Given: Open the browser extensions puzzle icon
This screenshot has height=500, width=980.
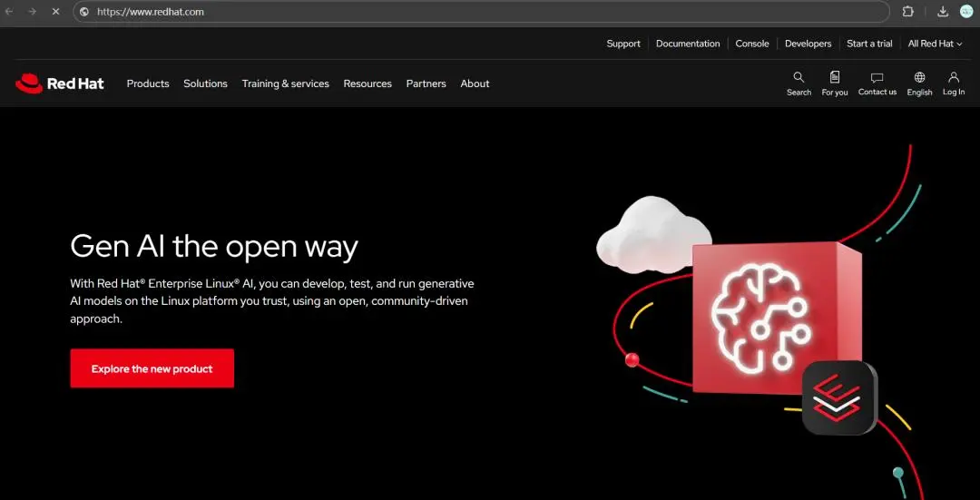Looking at the screenshot, I should coord(908,11).
